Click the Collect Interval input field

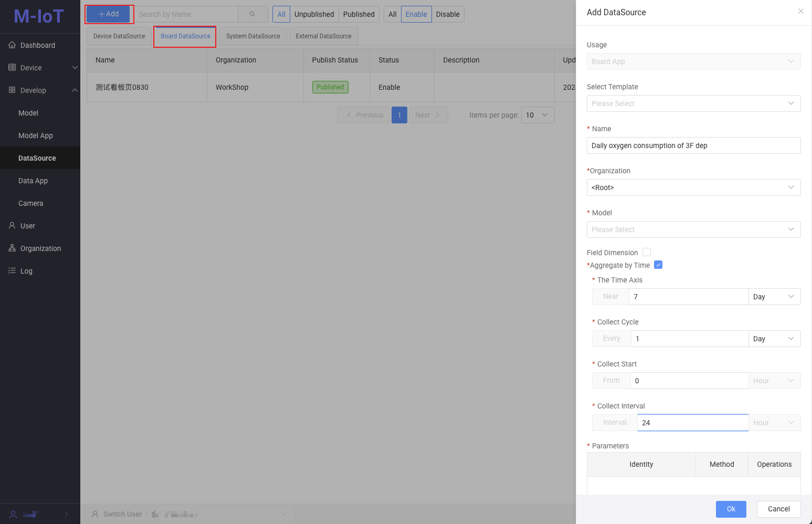tap(692, 423)
